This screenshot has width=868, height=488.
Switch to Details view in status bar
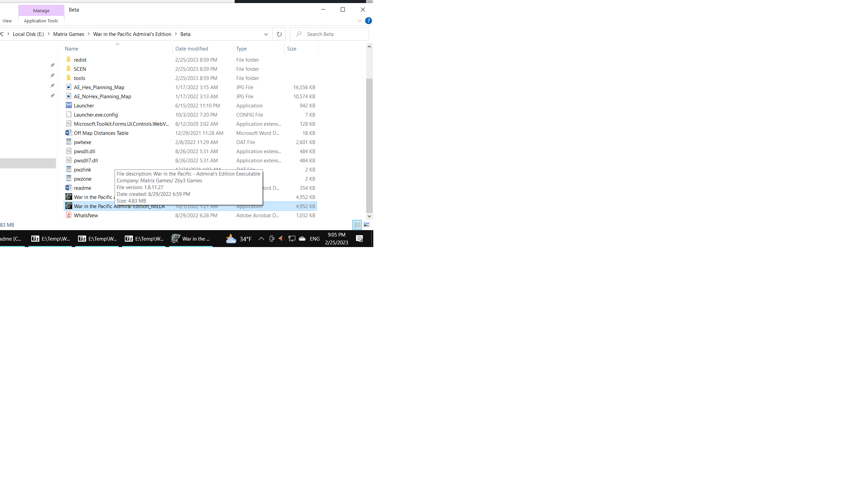point(357,225)
